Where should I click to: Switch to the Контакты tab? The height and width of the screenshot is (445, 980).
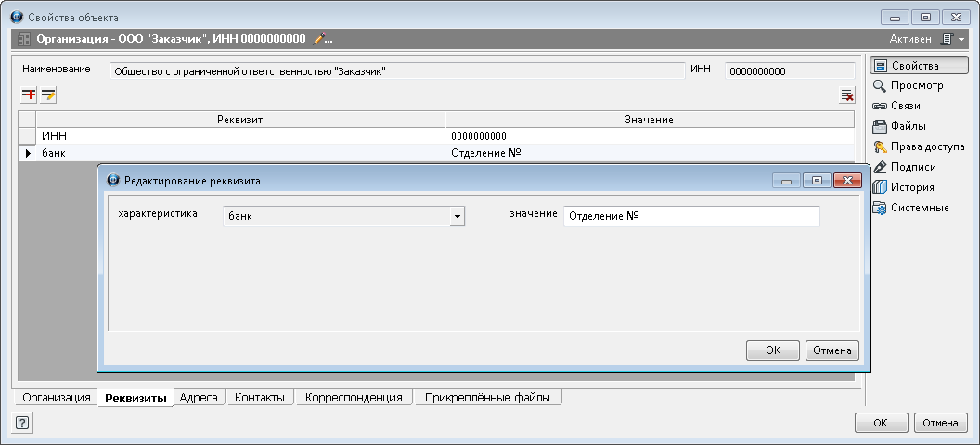tap(261, 398)
